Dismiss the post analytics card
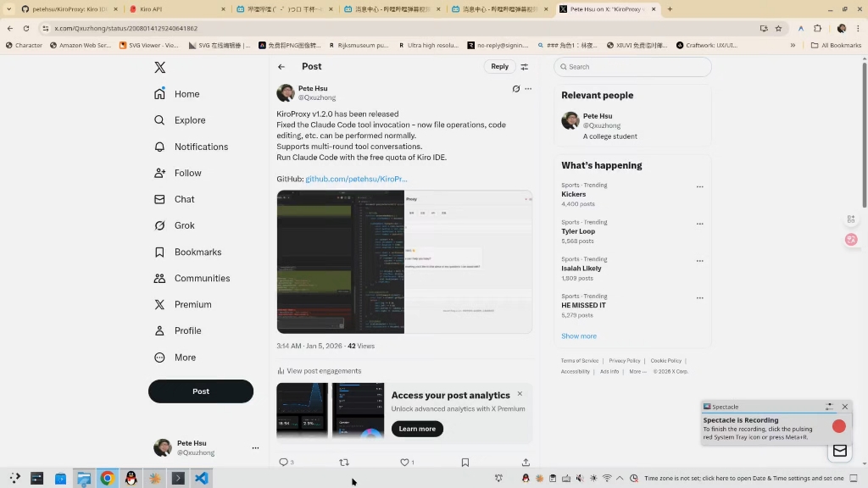The width and height of the screenshot is (868, 488). click(520, 394)
